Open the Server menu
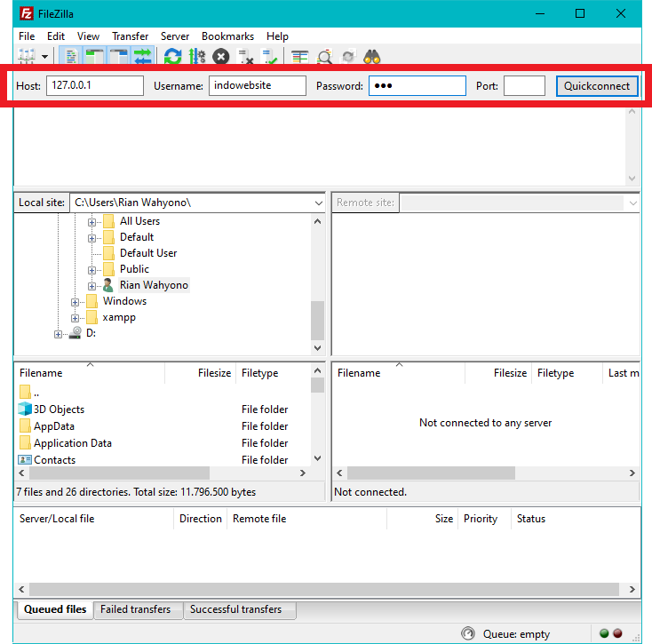The height and width of the screenshot is (644, 652). pos(175,36)
